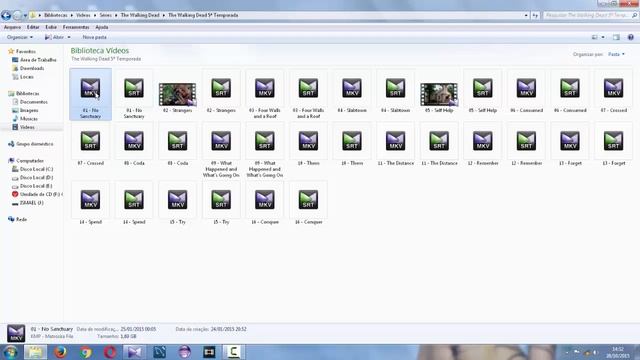The height and width of the screenshot is (360, 640).
Task: Select the 06 - Consumed SRT file
Action: 570,92
